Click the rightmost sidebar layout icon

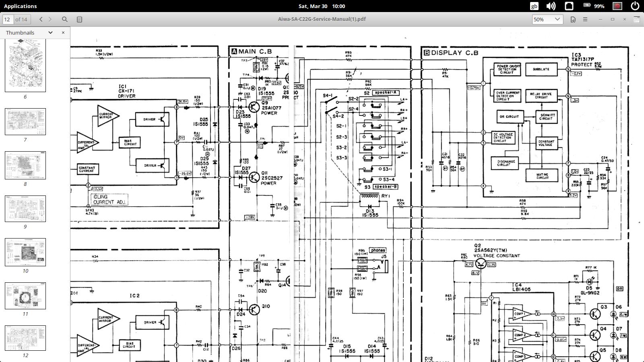pos(637,19)
